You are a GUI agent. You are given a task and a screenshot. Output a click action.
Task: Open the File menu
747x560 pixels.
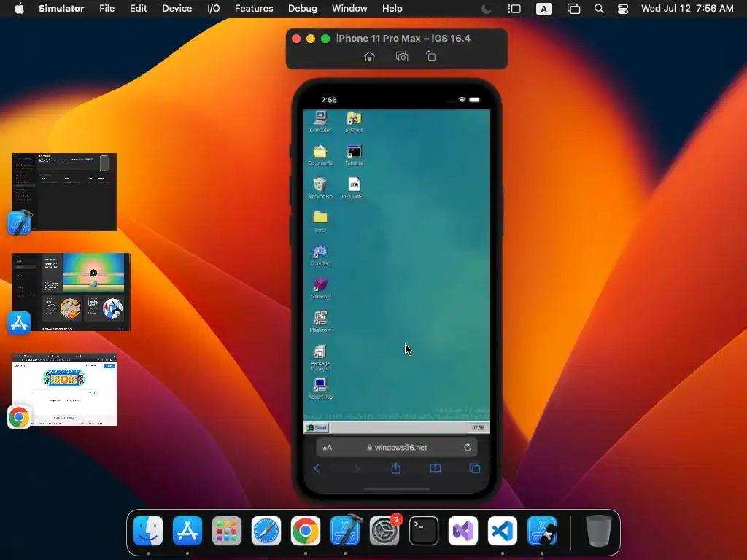point(107,9)
